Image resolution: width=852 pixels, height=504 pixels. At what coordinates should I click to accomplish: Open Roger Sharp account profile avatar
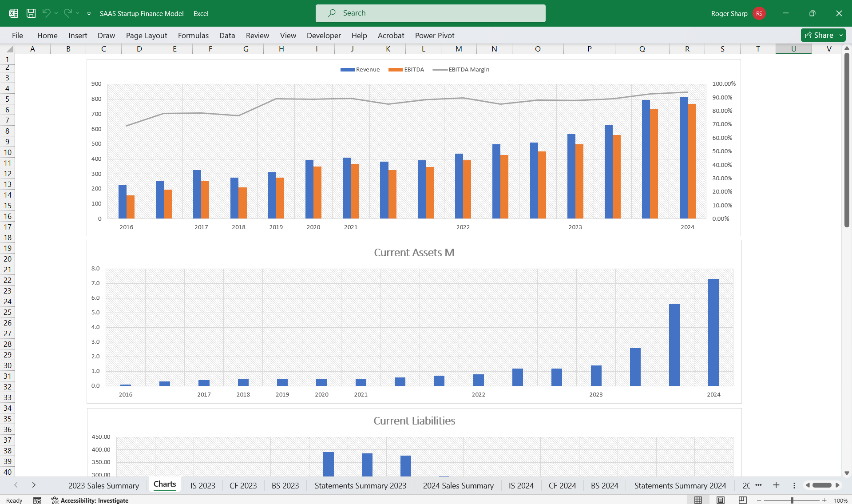[x=759, y=13]
